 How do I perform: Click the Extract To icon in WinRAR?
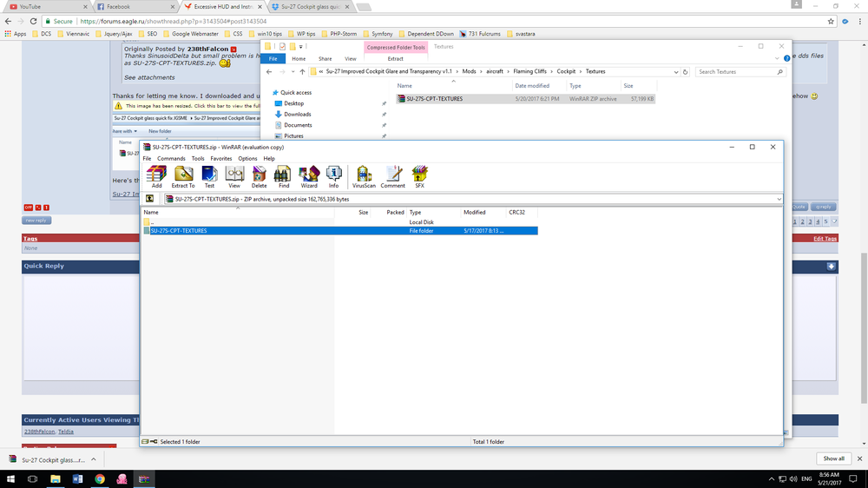click(x=183, y=177)
